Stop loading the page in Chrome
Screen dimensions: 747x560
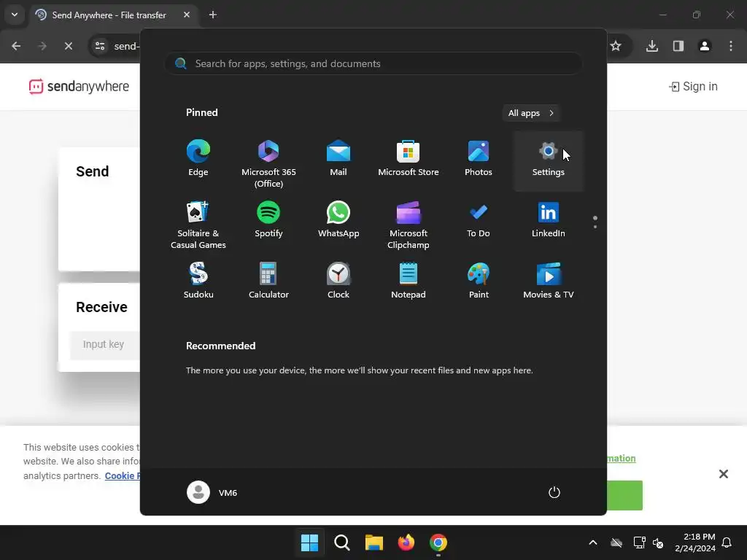pos(68,46)
